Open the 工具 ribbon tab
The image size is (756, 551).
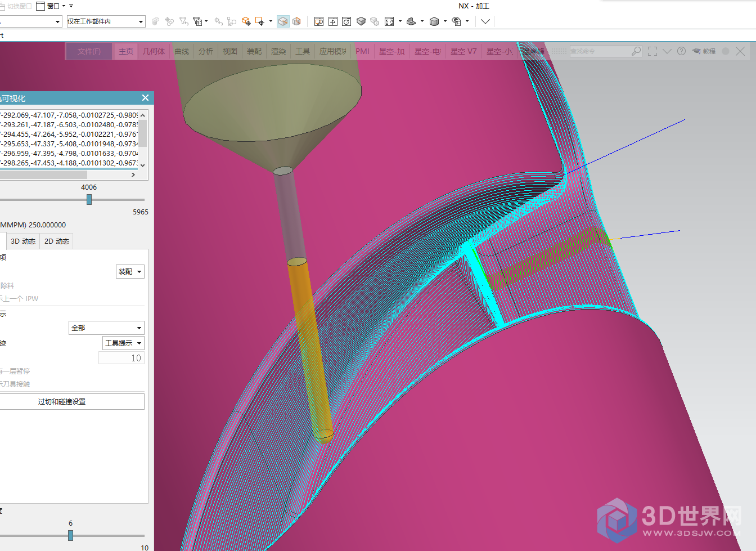(x=303, y=51)
